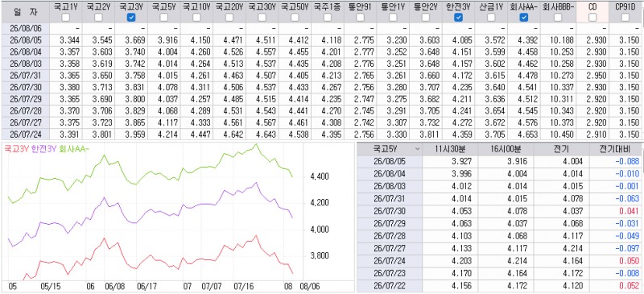The image size is (644, 294).
Task: Click the 2.950 value in CD column
Action: pos(596,75)
